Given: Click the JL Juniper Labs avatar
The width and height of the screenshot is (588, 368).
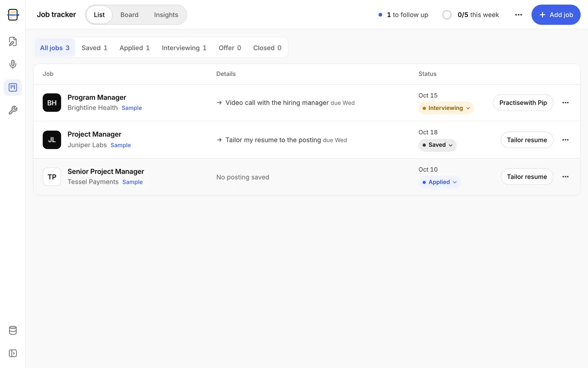Looking at the screenshot, I should (52, 140).
